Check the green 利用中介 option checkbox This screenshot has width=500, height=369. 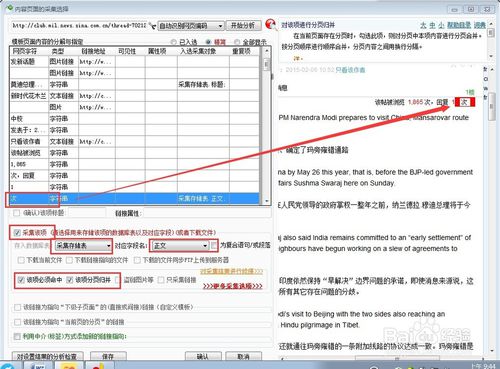tap(17, 336)
